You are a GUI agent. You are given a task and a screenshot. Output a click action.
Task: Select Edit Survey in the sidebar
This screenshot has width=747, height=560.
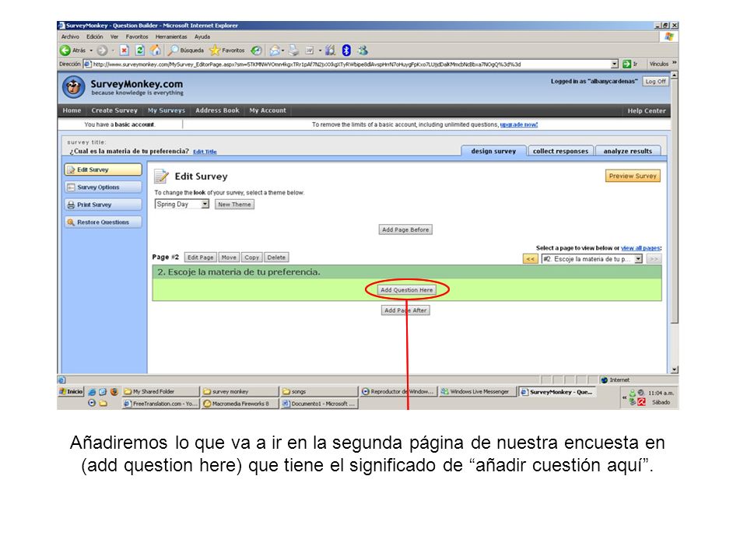tap(103, 170)
